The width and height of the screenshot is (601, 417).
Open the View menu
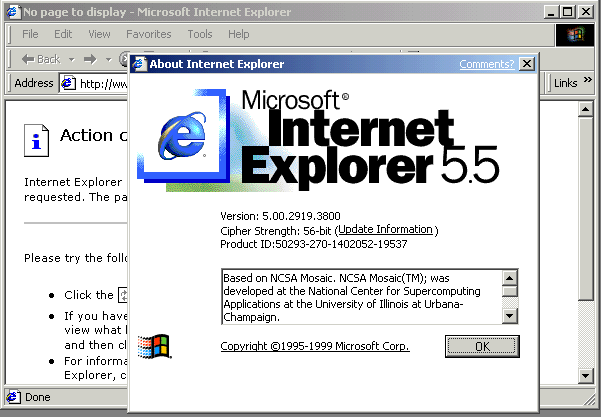click(99, 34)
